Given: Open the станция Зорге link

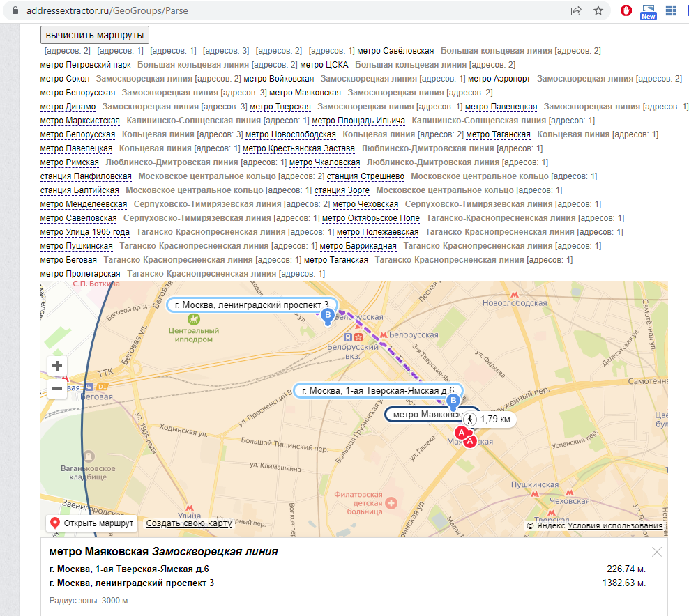Looking at the screenshot, I should point(342,190).
